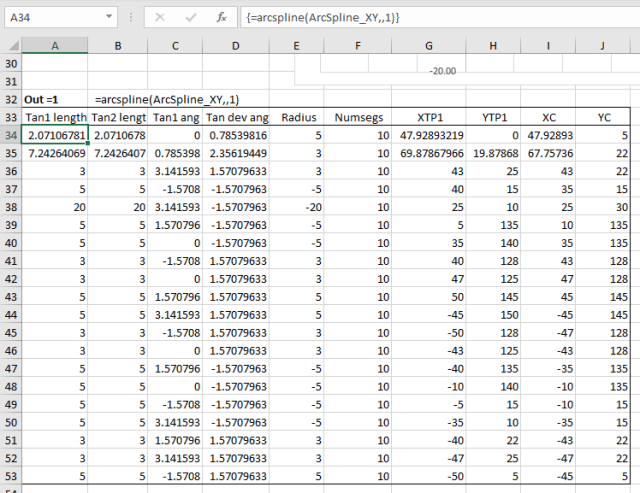Image resolution: width=640 pixels, height=493 pixels.
Task: Click the Insert Function fx icon
Action: coord(222,17)
